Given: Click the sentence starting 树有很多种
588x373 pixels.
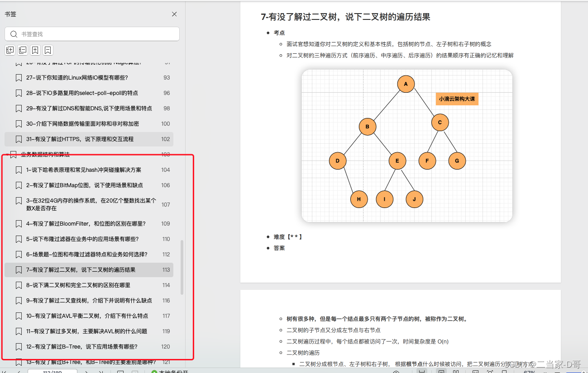Looking at the screenshot, I should (x=377, y=319).
